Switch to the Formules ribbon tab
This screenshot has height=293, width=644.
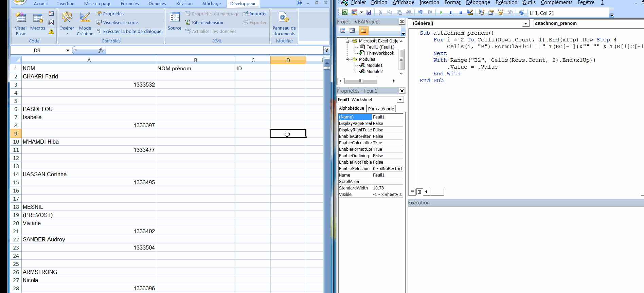[x=130, y=3]
